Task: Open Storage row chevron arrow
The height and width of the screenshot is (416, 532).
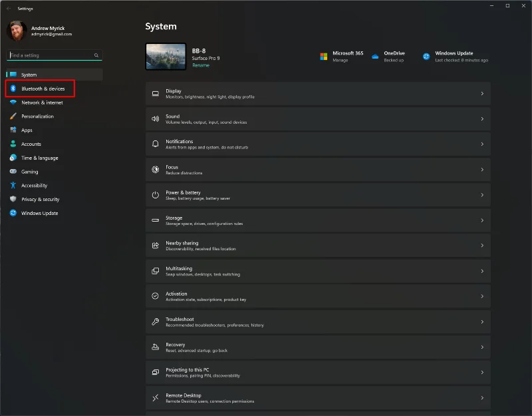Action: tap(482, 220)
